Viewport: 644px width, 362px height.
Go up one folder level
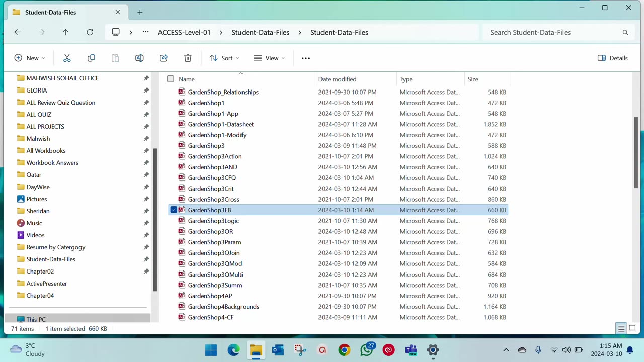[x=65, y=32]
